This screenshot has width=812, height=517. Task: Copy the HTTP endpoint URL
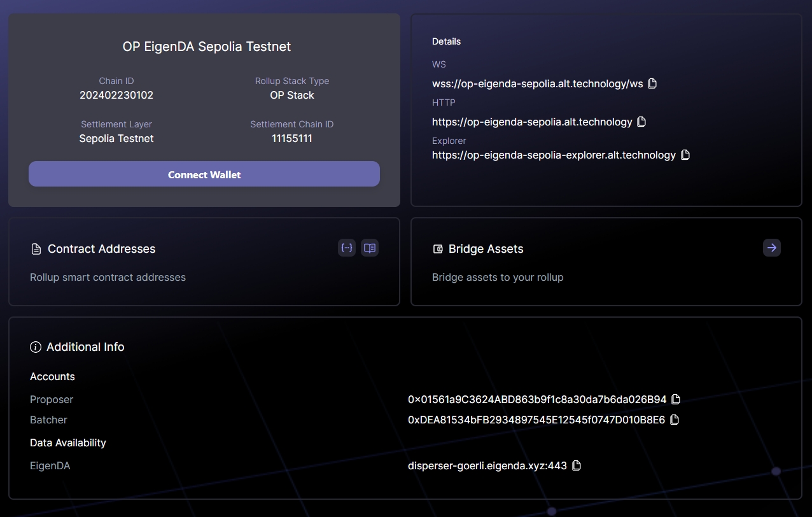[x=641, y=121]
